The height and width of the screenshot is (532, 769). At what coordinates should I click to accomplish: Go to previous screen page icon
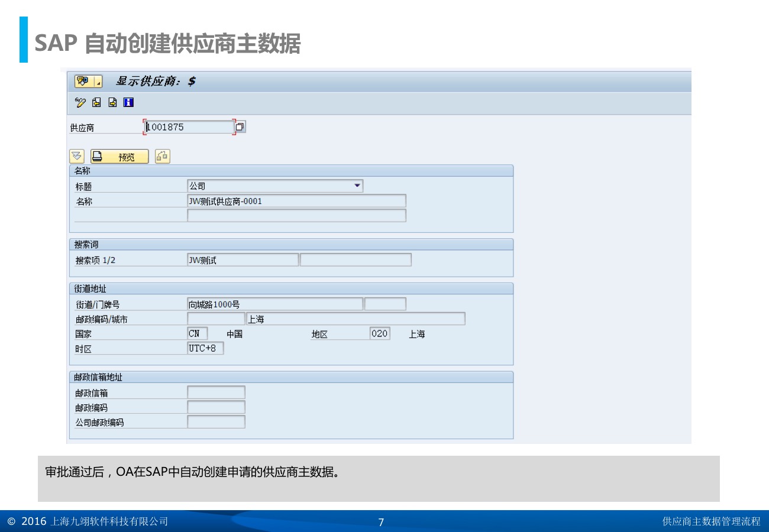tap(96, 103)
